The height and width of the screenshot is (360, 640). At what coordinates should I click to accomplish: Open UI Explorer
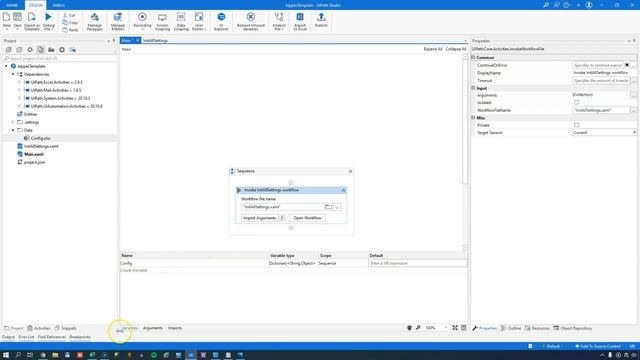click(221, 21)
